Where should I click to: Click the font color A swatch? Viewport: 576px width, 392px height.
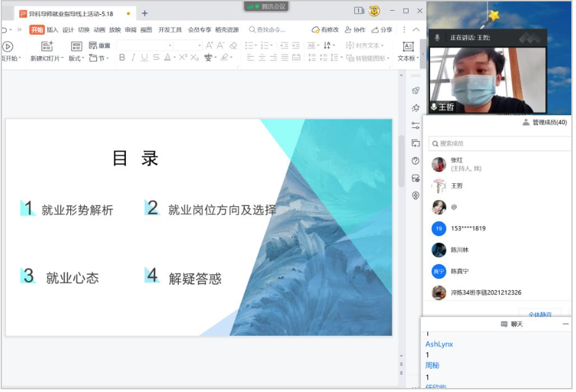[167, 58]
